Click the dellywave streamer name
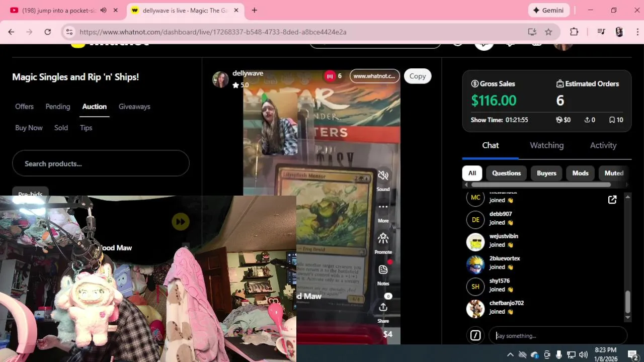The image size is (644, 362). click(x=248, y=73)
